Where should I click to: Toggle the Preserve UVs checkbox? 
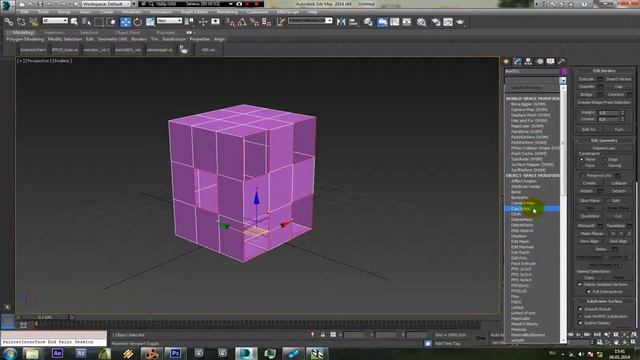pyautogui.click(x=582, y=176)
